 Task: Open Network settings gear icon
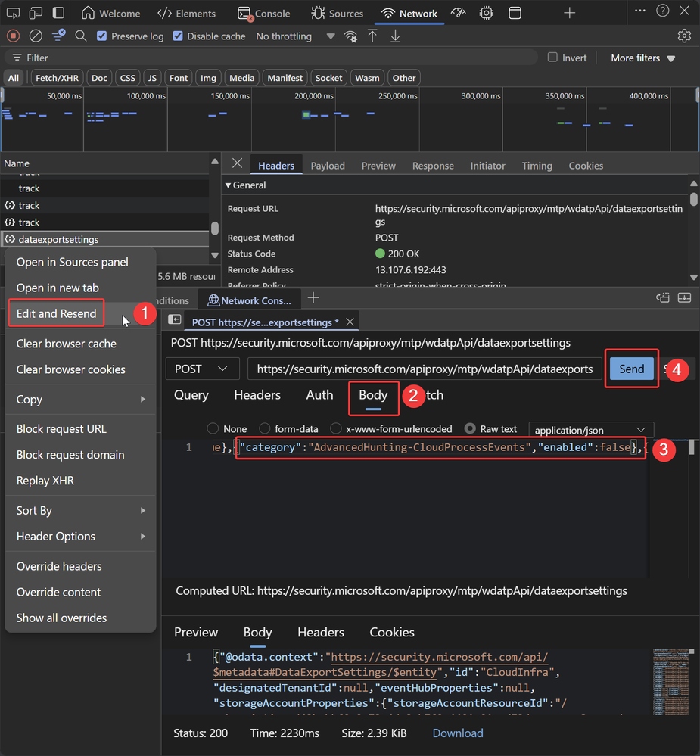(684, 36)
